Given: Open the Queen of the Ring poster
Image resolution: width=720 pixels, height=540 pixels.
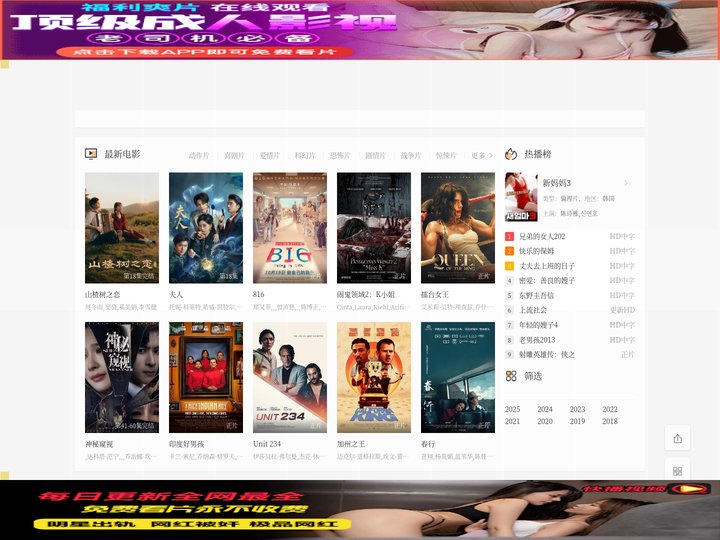Looking at the screenshot, I should (458, 228).
